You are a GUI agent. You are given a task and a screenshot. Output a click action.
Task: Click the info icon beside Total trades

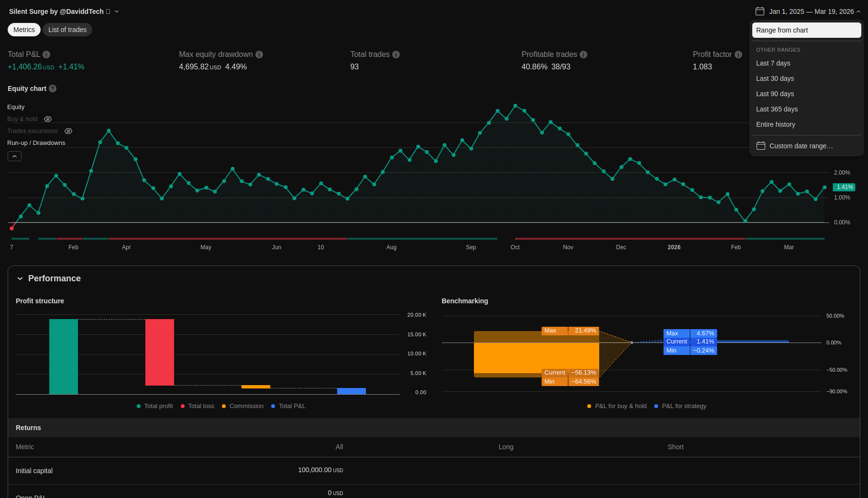coord(396,55)
